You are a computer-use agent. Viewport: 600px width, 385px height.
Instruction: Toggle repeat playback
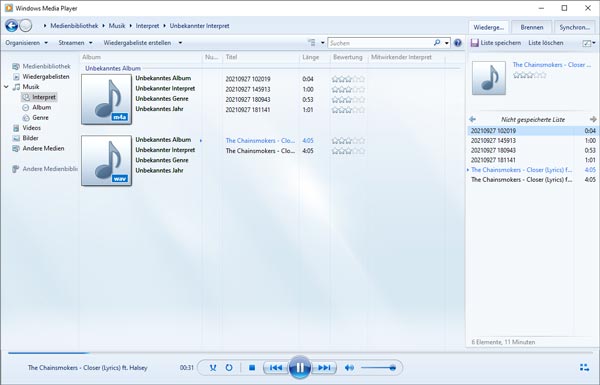pyautogui.click(x=229, y=368)
